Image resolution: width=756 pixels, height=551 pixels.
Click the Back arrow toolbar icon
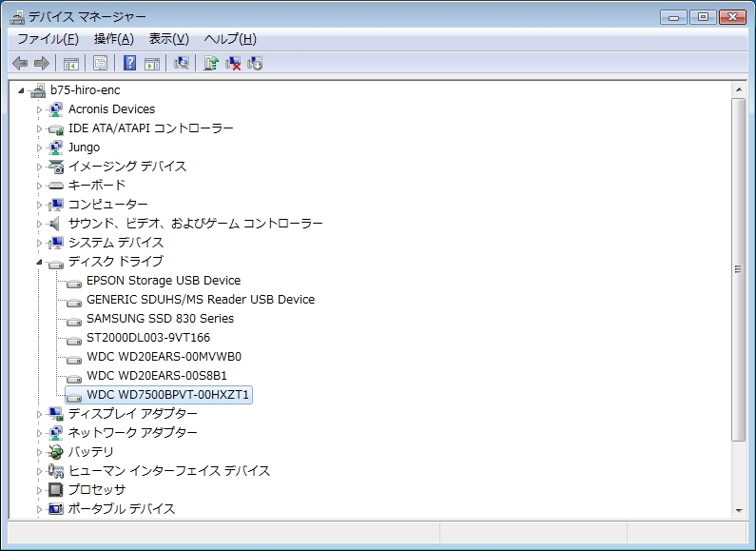click(20, 63)
